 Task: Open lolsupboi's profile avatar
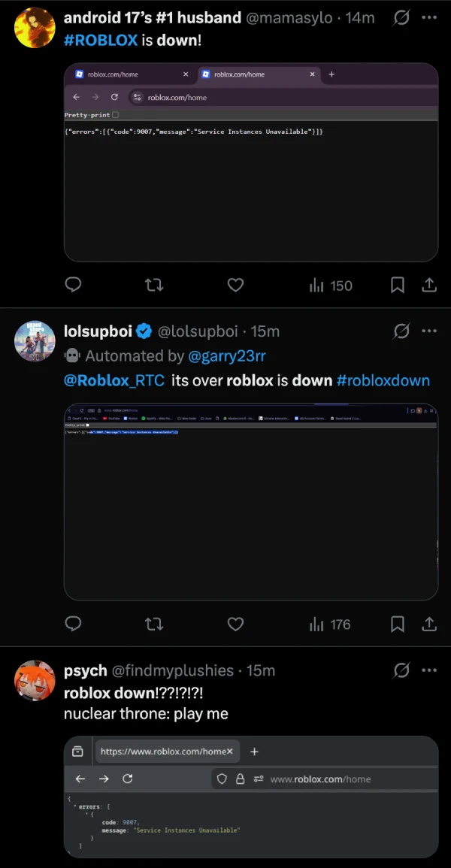pos(35,343)
